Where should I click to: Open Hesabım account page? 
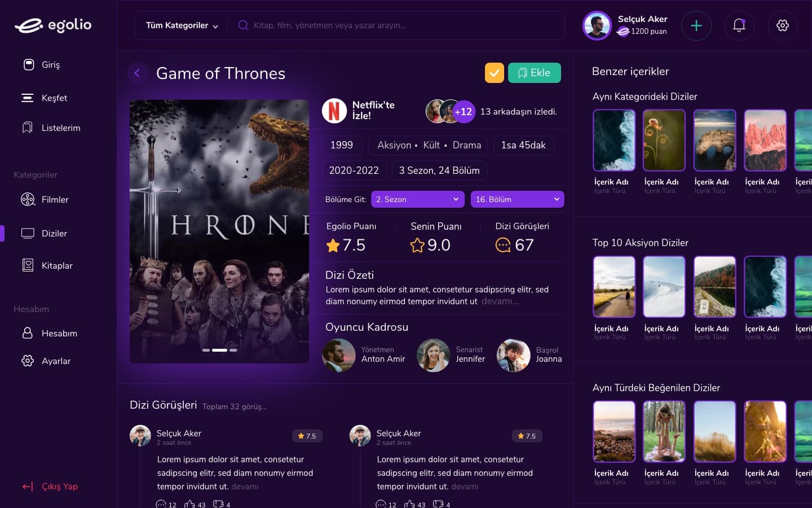49,334
